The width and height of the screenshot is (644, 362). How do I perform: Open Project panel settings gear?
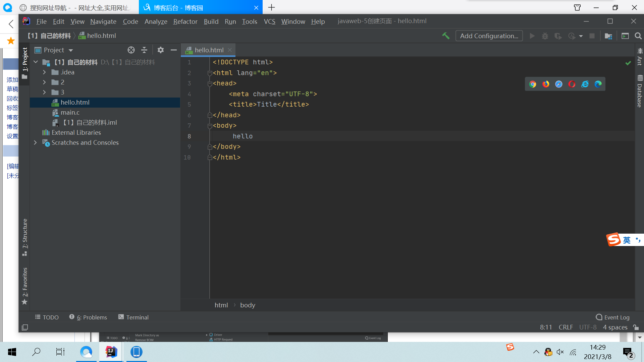(161, 50)
